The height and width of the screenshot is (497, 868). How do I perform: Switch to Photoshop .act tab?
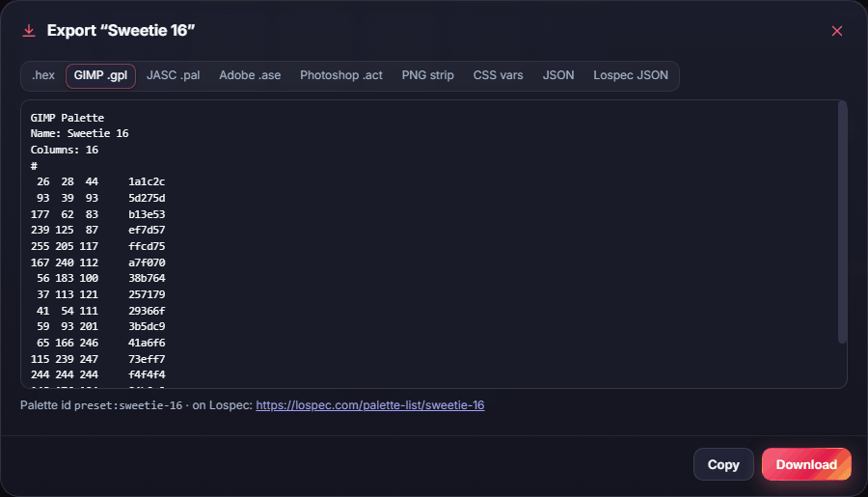click(x=341, y=75)
